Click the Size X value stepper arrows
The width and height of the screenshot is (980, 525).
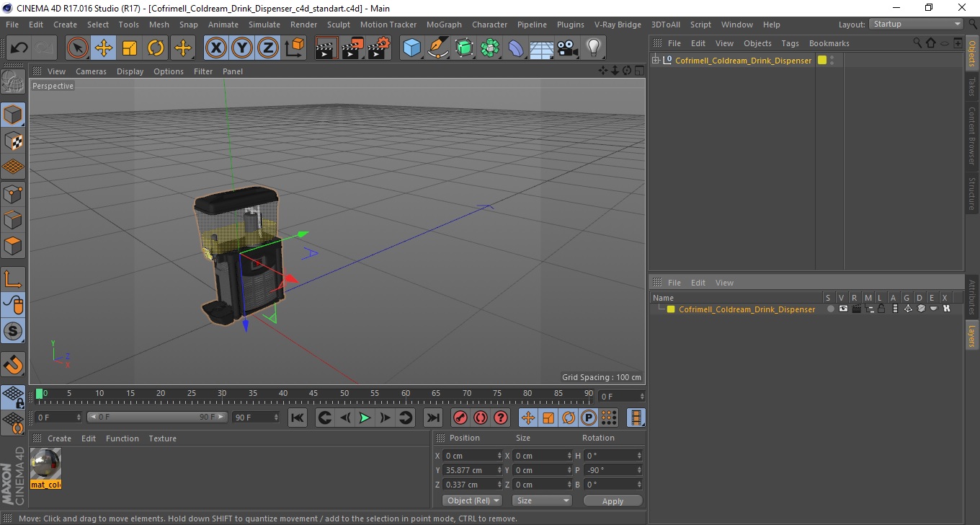tap(569, 456)
